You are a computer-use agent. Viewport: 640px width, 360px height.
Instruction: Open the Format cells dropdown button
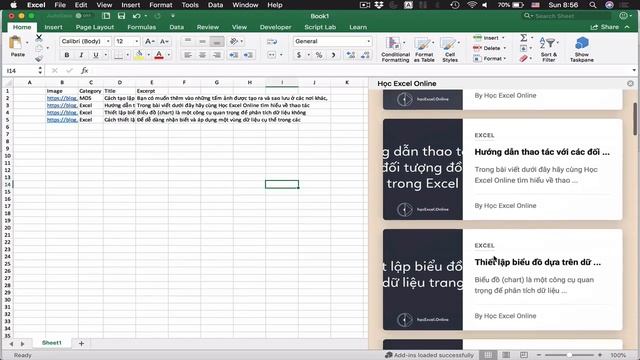tap(489, 58)
